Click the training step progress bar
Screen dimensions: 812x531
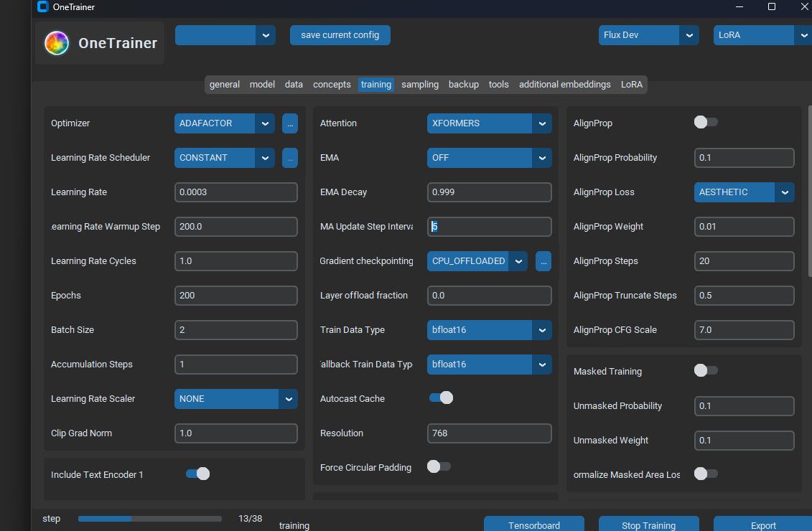[149, 518]
